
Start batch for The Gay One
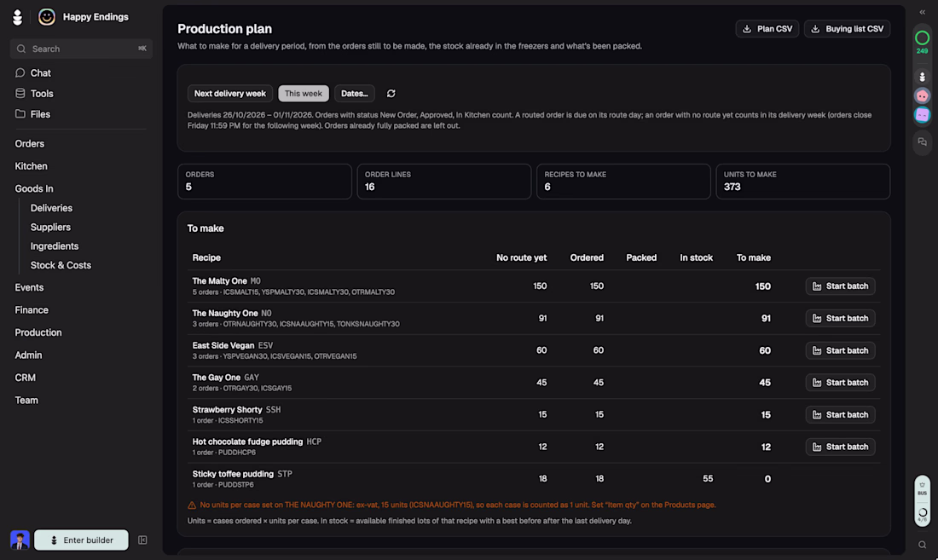pyautogui.click(x=841, y=383)
